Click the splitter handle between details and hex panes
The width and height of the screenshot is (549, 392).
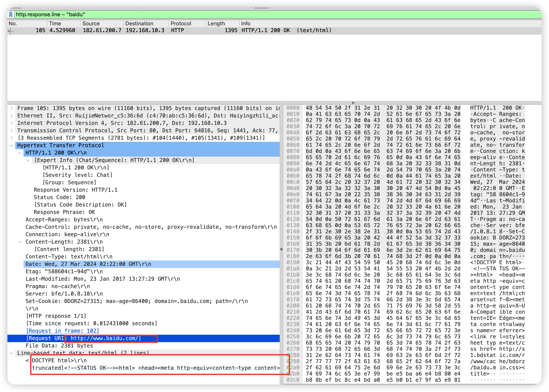281,249
